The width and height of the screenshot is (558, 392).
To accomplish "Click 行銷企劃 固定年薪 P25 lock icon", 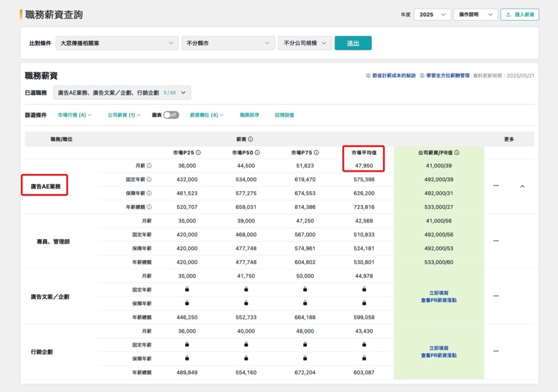I will coord(187,344).
